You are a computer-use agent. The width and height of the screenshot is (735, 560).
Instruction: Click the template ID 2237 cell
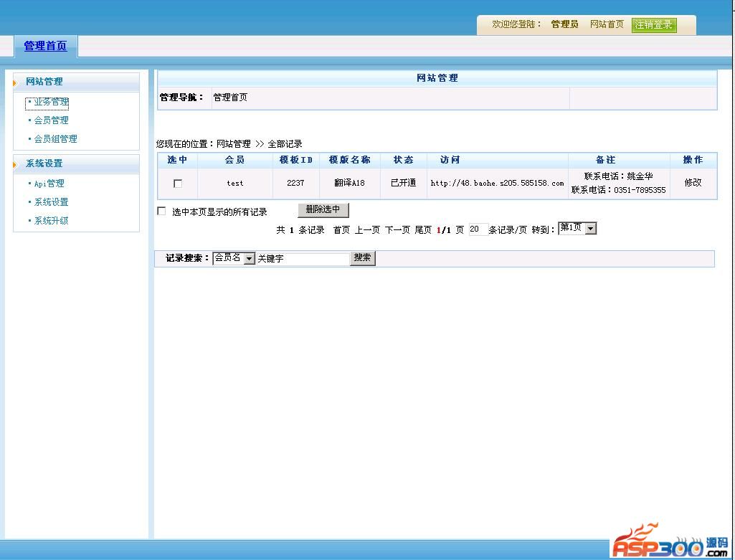(x=295, y=183)
